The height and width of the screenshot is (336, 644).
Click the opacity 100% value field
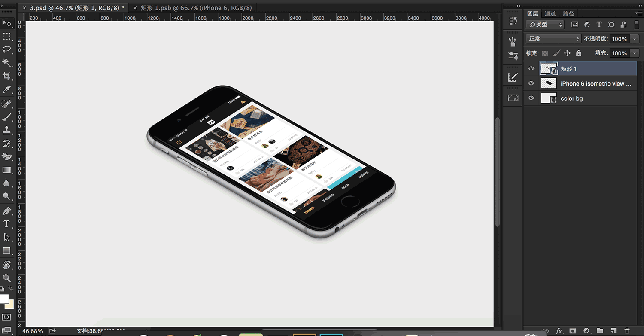coord(619,39)
